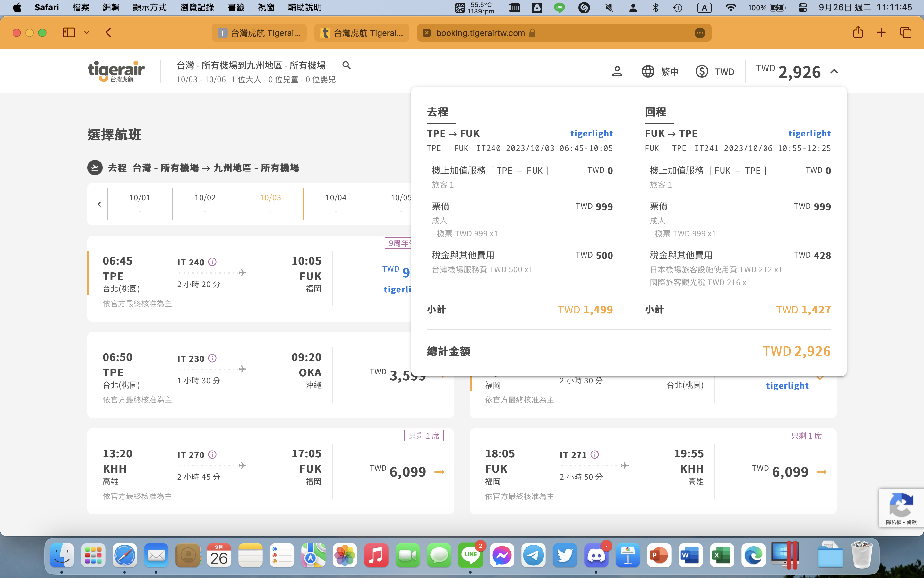Click the Bluetooth icon in menu bar

[x=655, y=8]
